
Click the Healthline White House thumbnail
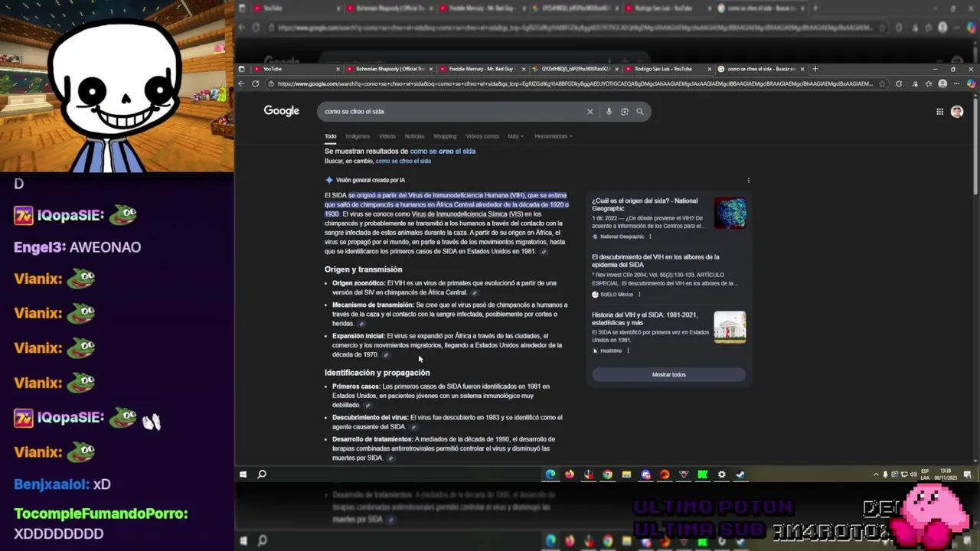tap(730, 327)
